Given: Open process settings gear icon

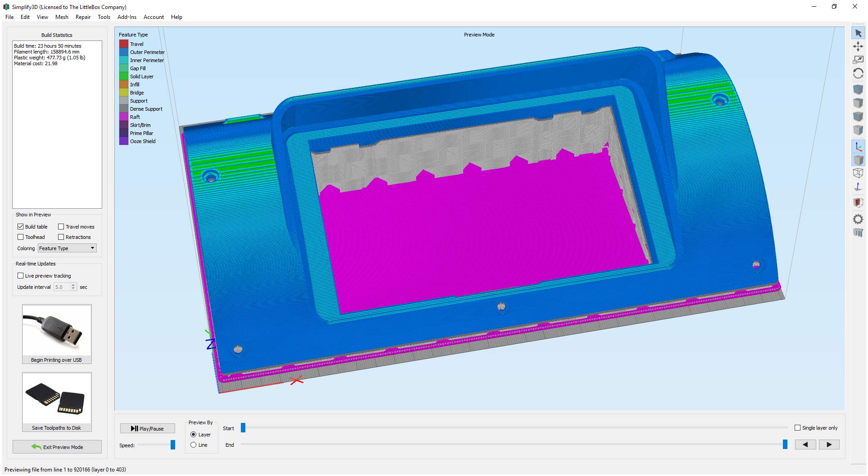Looking at the screenshot, I should 858,219.
